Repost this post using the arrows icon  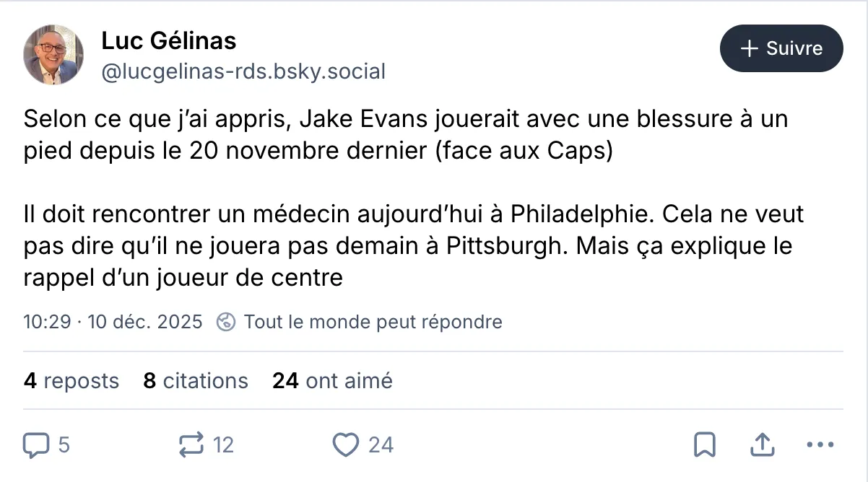[191, 444]
